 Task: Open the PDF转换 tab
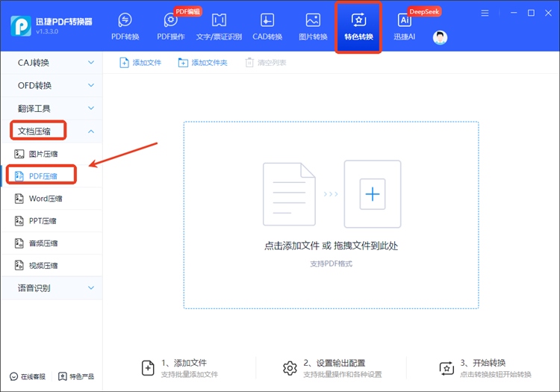(125, 27)
